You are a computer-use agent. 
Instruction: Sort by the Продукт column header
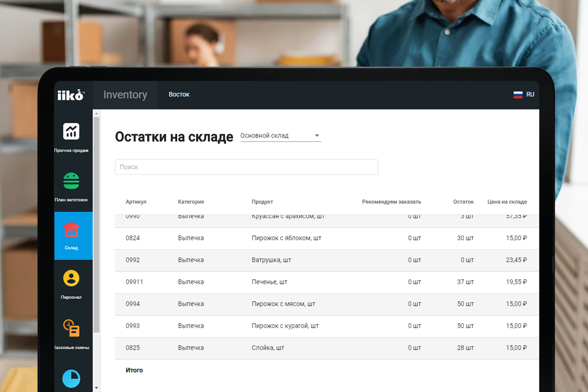tap(262, 202)
